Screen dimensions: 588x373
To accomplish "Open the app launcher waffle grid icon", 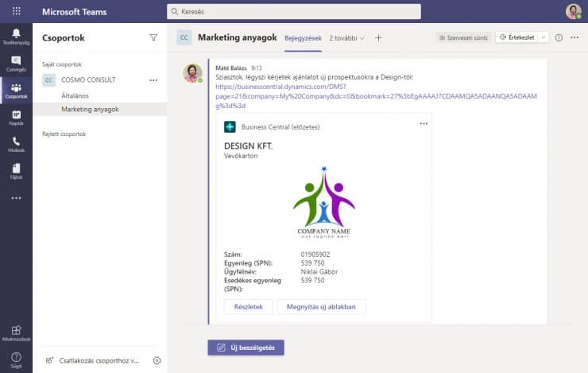I will tap(17, 11).
